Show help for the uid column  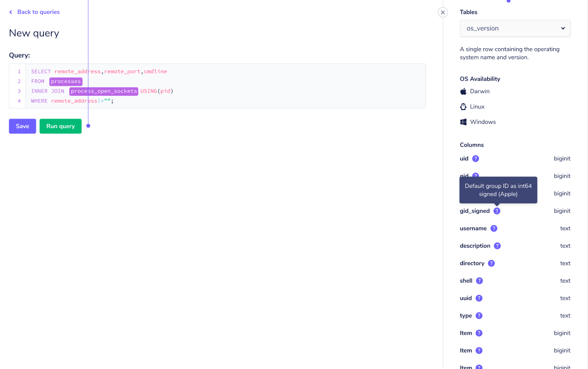pyautogui.click(x=475, y=159)
